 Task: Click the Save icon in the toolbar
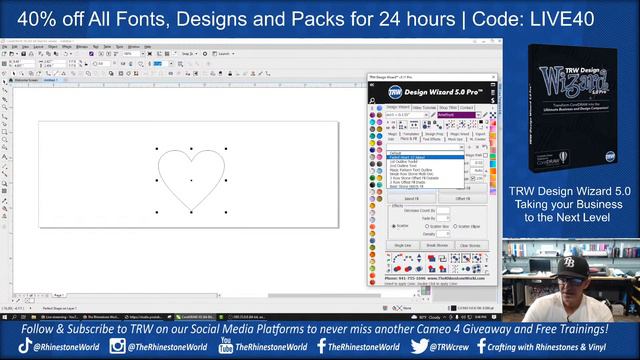click(24, 53)
